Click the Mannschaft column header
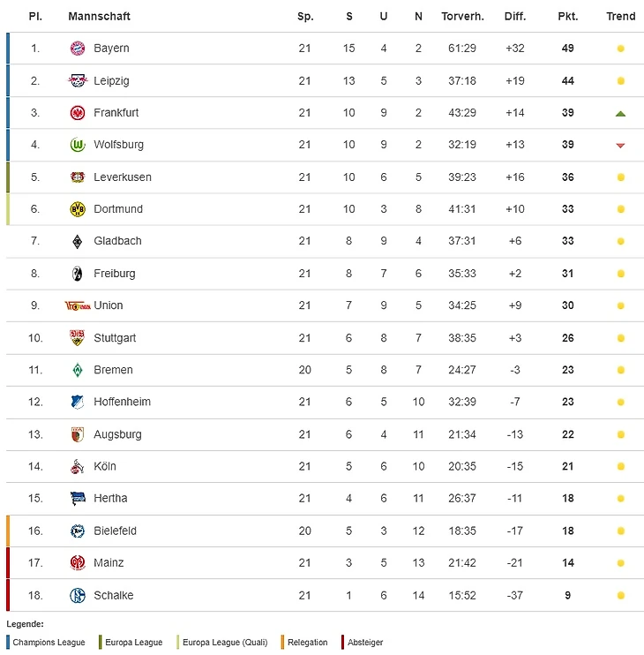Screen dimensions: 644x655 (99, 17)
